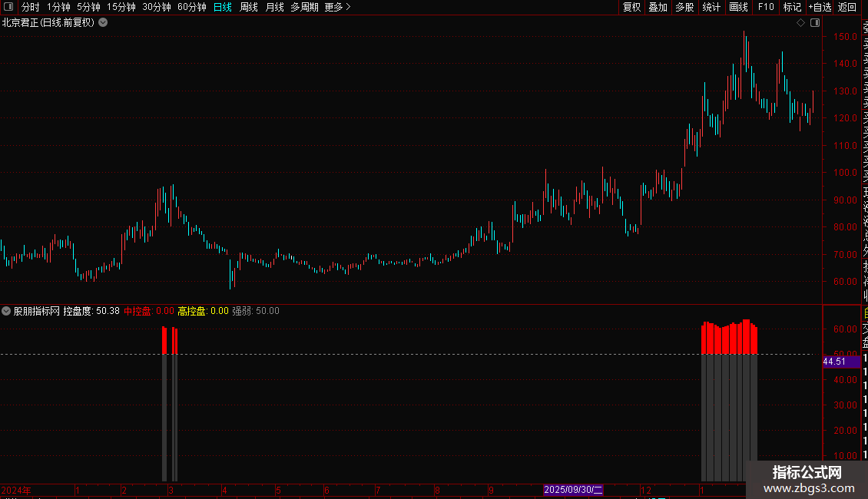Screen dimensions: 868x499
Task: Select the 日线 daily period
Action: coord(223,7)
